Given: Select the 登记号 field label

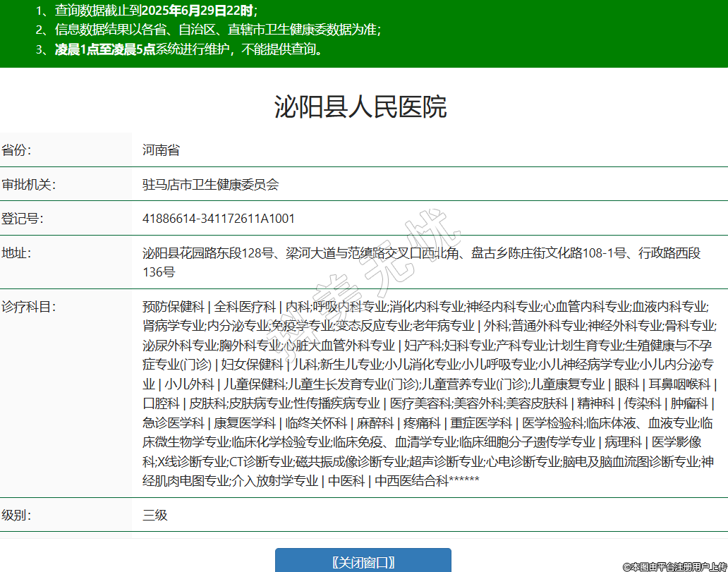Looking at the screenshot, I should (x=23, y=219).
